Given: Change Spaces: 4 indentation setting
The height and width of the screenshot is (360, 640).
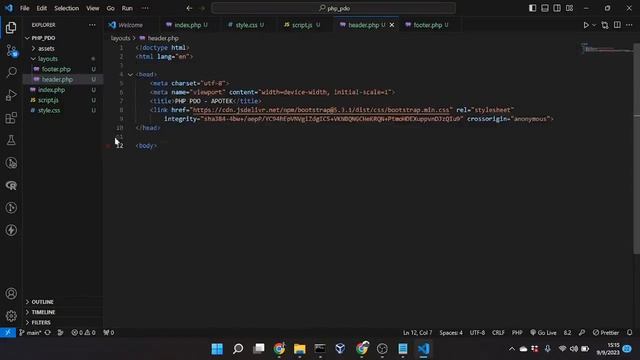Looking at the screenshot, I should 451,333.
